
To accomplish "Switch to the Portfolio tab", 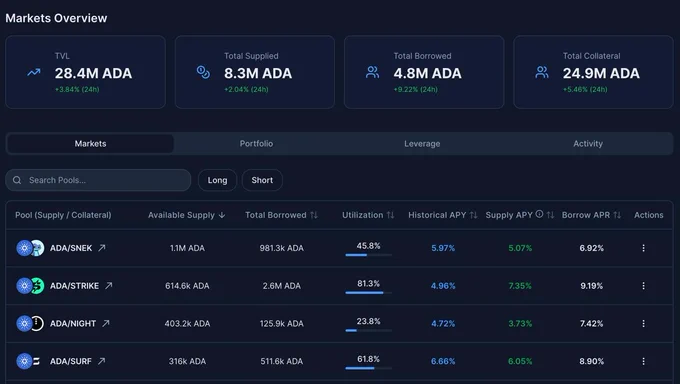I will point(256,144).
